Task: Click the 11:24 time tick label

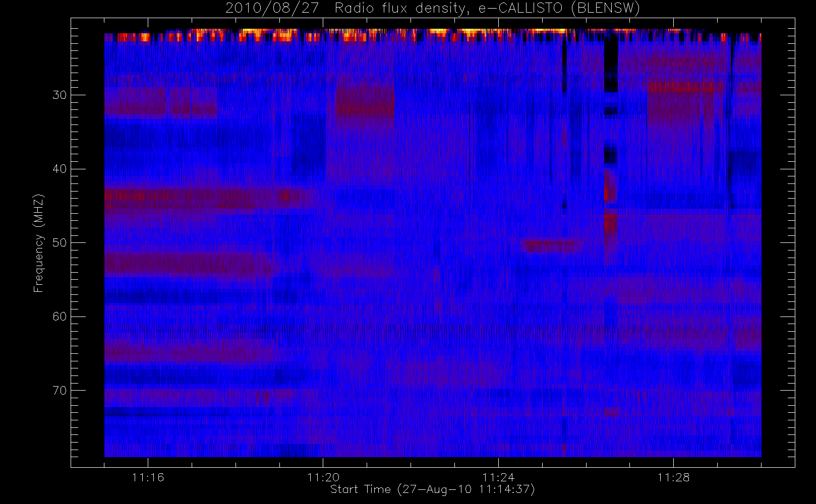Action: 498,477
